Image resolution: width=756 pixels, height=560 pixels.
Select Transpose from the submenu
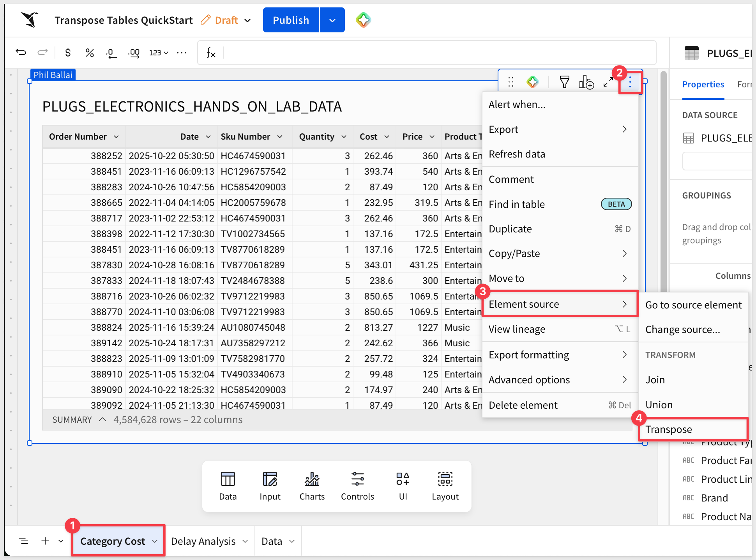(669, 429)
